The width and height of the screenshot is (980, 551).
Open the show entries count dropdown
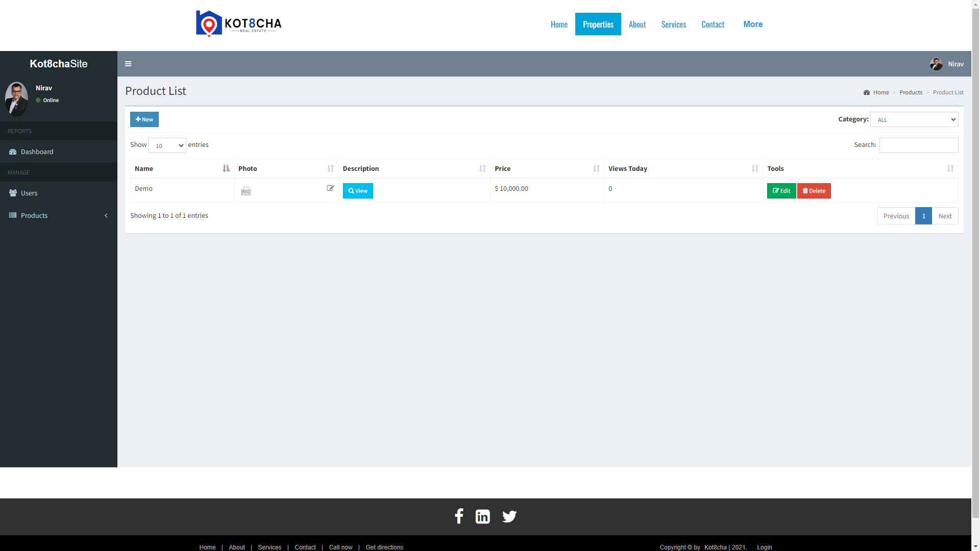coord(167,145)
